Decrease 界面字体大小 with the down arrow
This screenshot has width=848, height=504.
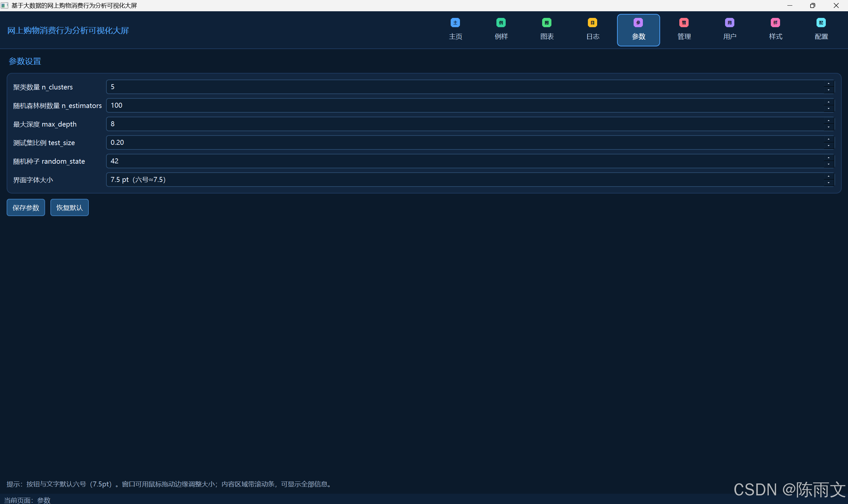828,183
